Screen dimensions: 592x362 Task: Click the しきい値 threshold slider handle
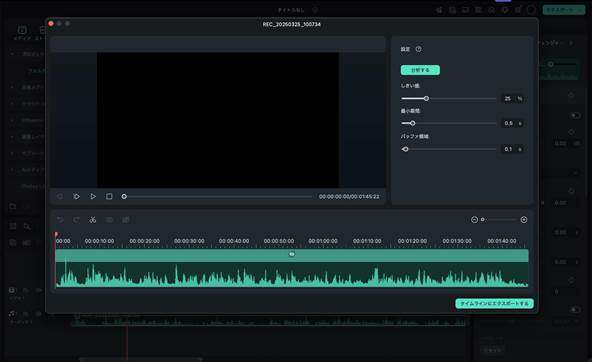click(x=426, y=99)
